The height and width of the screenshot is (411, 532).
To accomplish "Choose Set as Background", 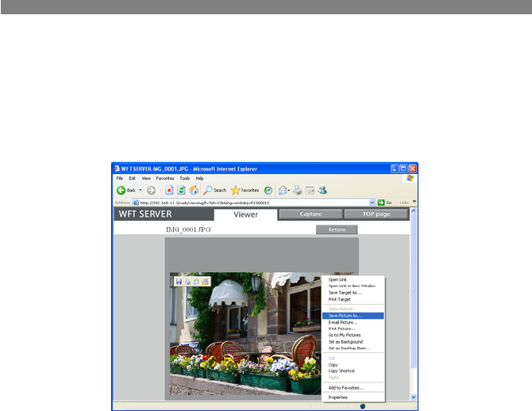I will [353, 342].
